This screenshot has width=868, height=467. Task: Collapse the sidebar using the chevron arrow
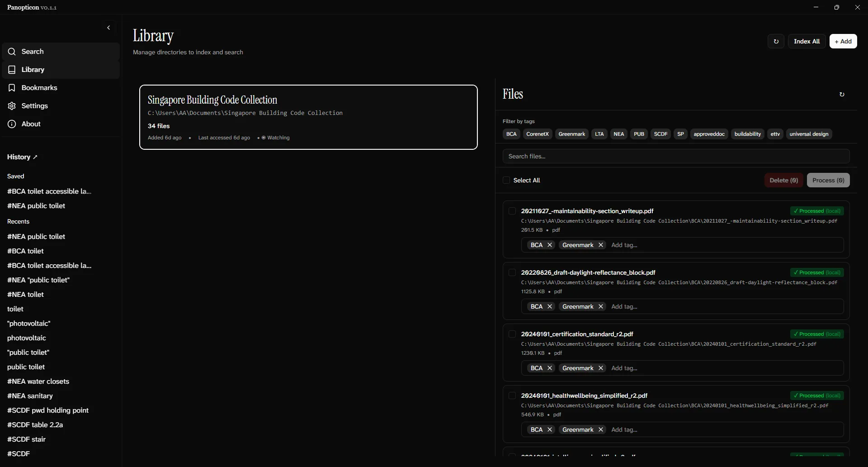[108, 28]
